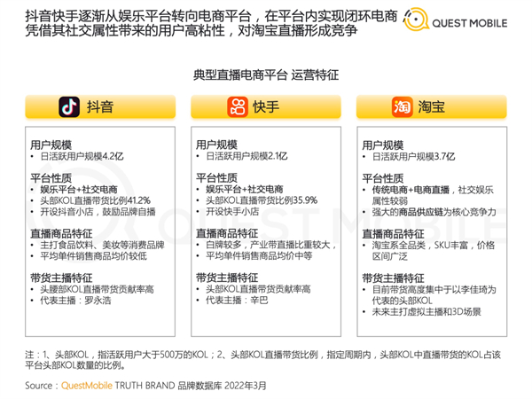Click the footnote starting with 注：1、头部KOL
The height and width of the screenshot is (399, 532).
[263, 360]
